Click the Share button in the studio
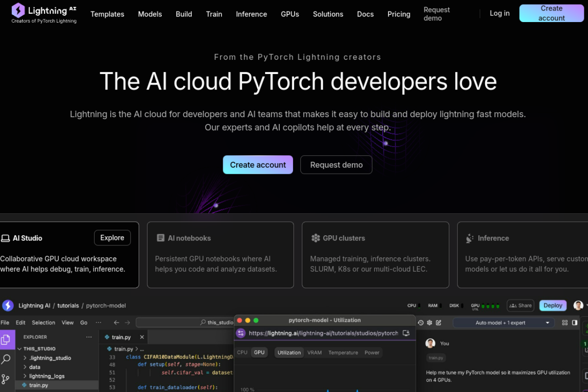Viewport: 588px width, 392px height. 520,306
